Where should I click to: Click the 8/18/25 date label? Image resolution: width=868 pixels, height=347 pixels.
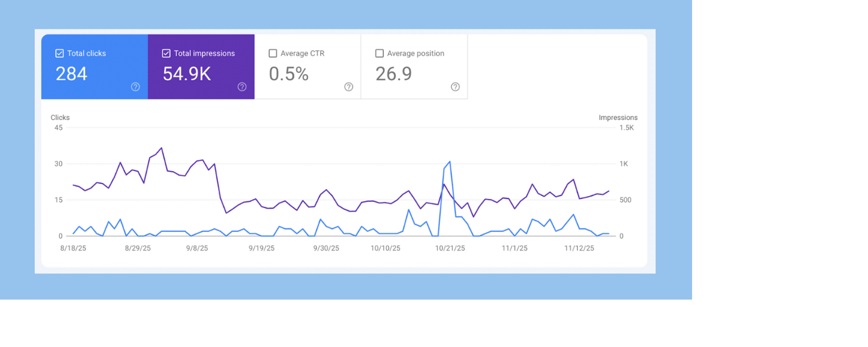[73, 248]
